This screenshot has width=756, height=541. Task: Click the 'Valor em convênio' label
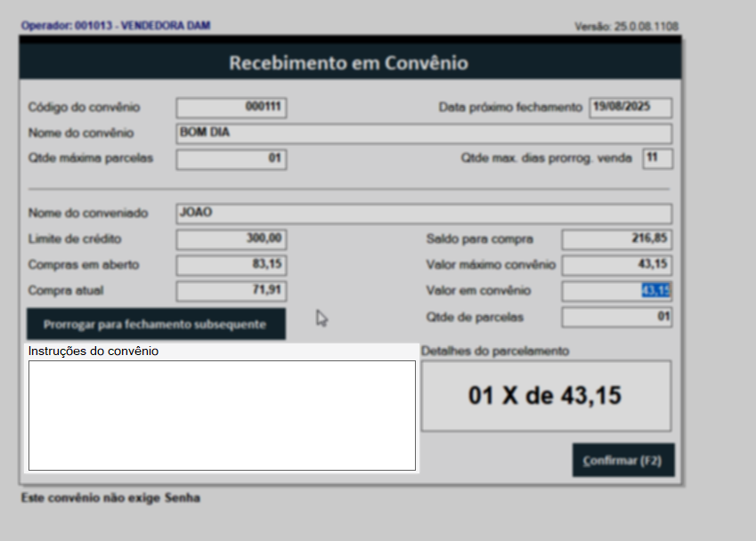[478, 290]
